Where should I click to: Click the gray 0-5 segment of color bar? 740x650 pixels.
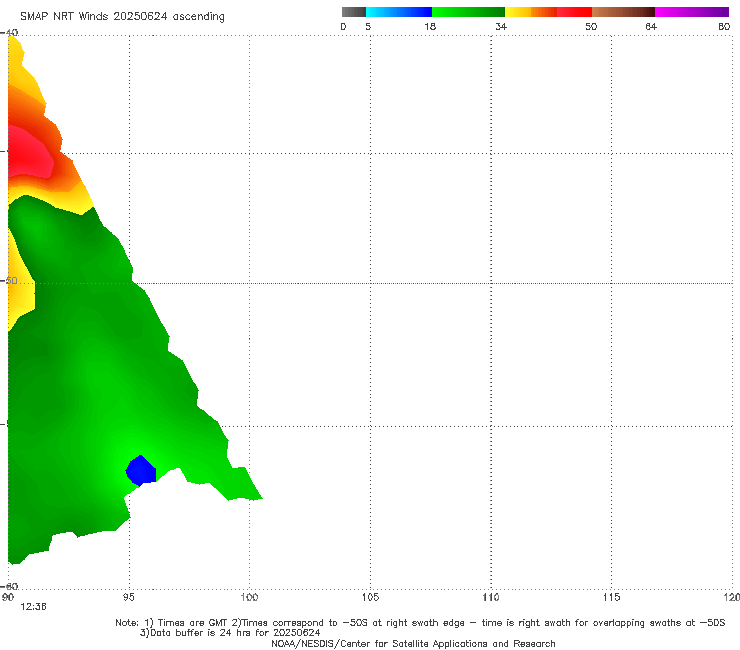(x=353, y=12)
